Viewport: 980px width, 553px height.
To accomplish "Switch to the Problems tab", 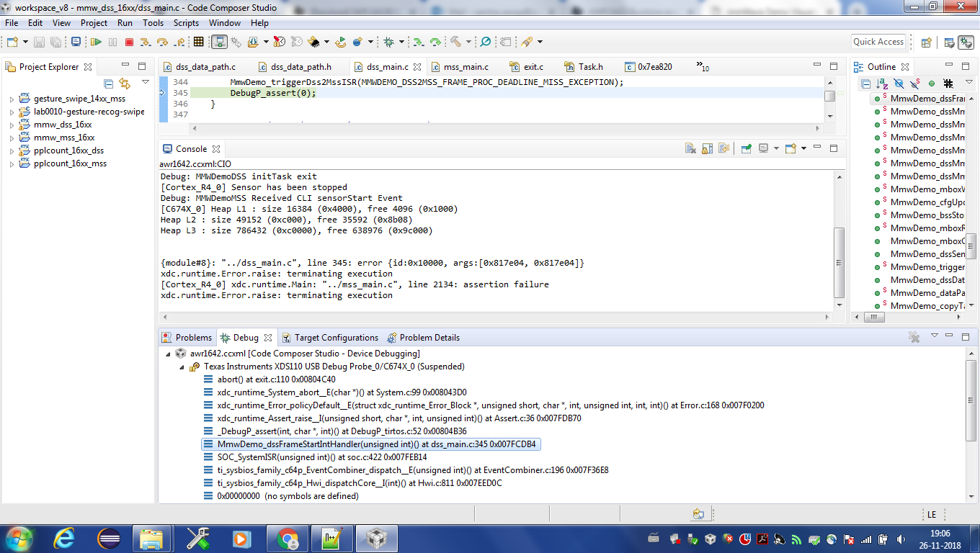I will (x=187, y=338).
